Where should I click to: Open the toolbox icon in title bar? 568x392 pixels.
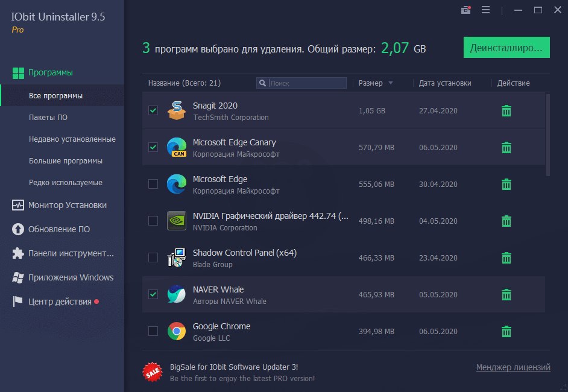tap(465, 10)
